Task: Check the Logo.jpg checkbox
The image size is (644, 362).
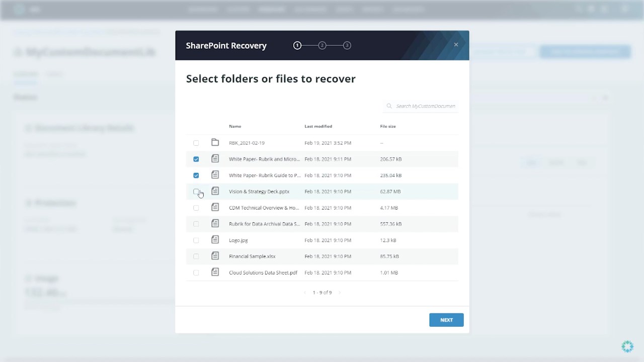Action: click(196, 240)
